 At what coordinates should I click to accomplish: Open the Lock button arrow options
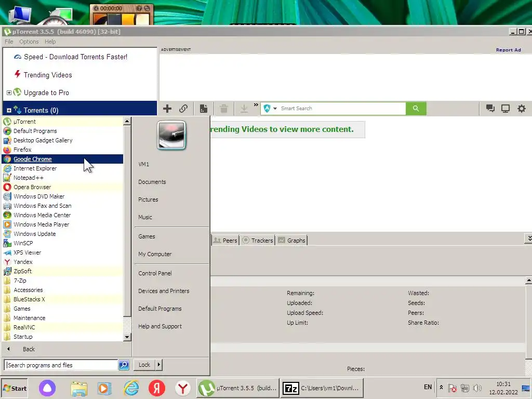pos(159,365)
